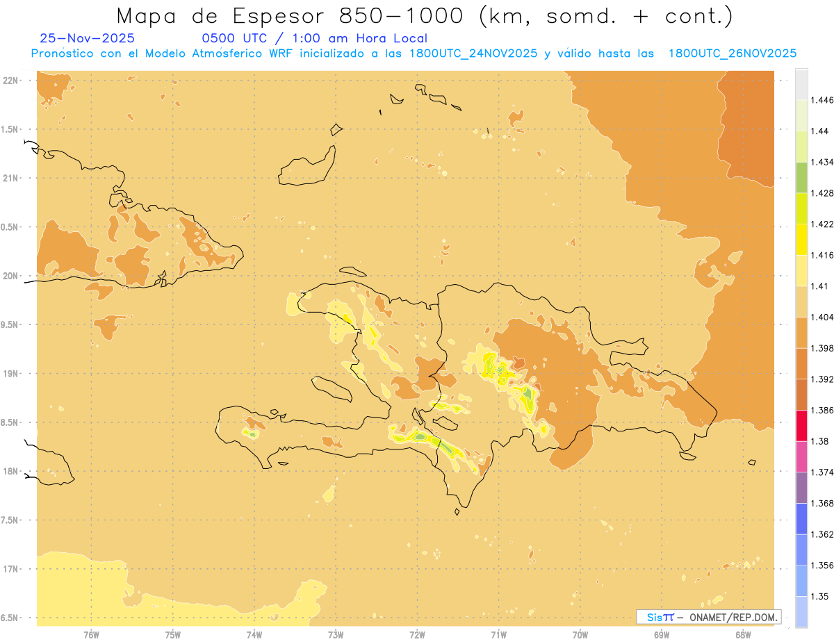Click the '1.446' legend value

824,100
